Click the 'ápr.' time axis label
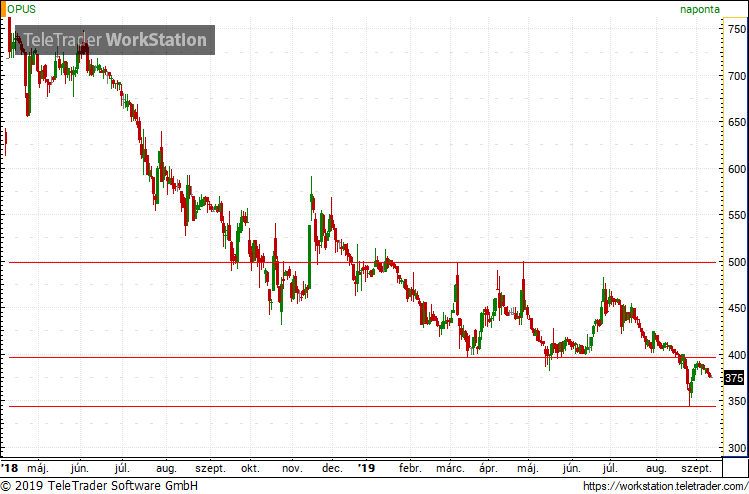 coord(488,468)
